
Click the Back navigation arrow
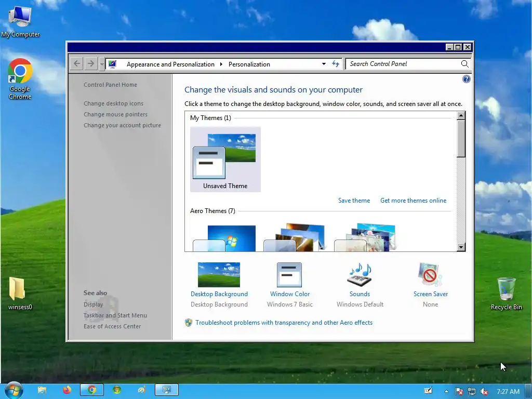(x=77, y=63)
